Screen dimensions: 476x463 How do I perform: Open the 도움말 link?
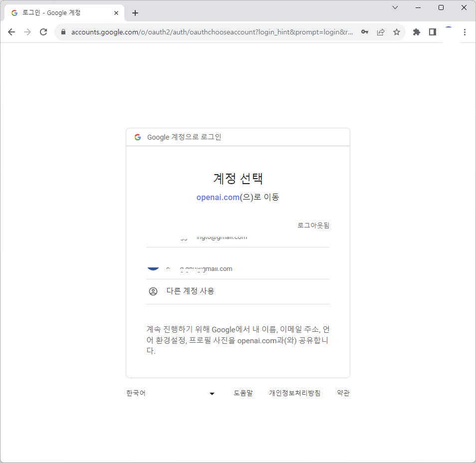coord(243,393)
